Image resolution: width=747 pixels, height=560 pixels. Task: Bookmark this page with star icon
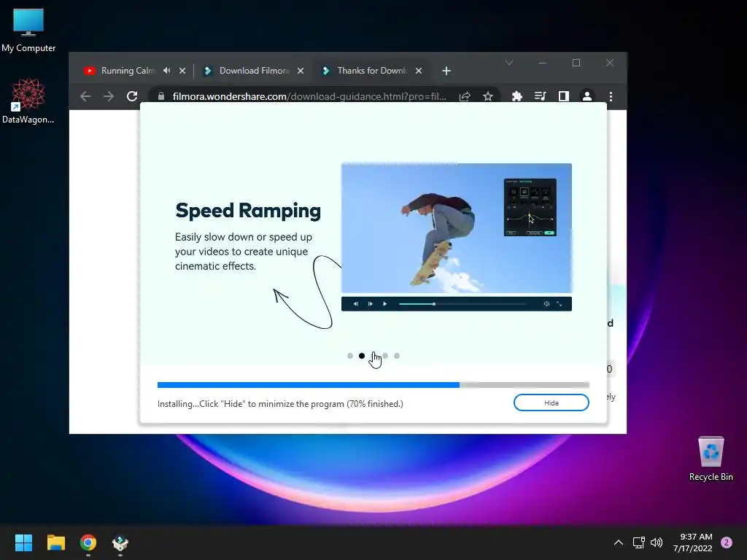(488, 97)
